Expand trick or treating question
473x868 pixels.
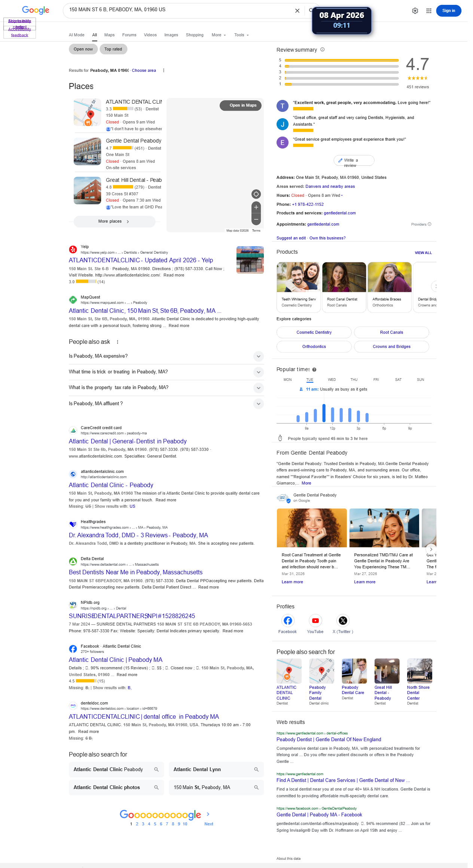coord(166,372)
